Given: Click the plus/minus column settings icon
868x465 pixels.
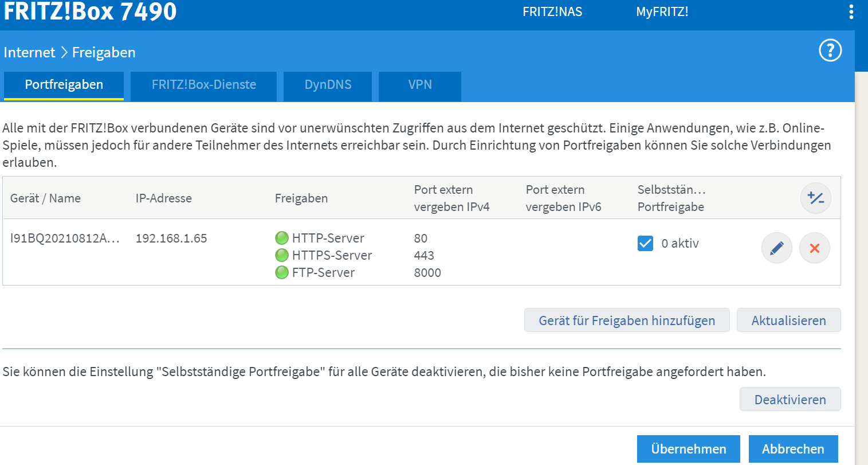Looking at the screenshot, I should (815, 198).
